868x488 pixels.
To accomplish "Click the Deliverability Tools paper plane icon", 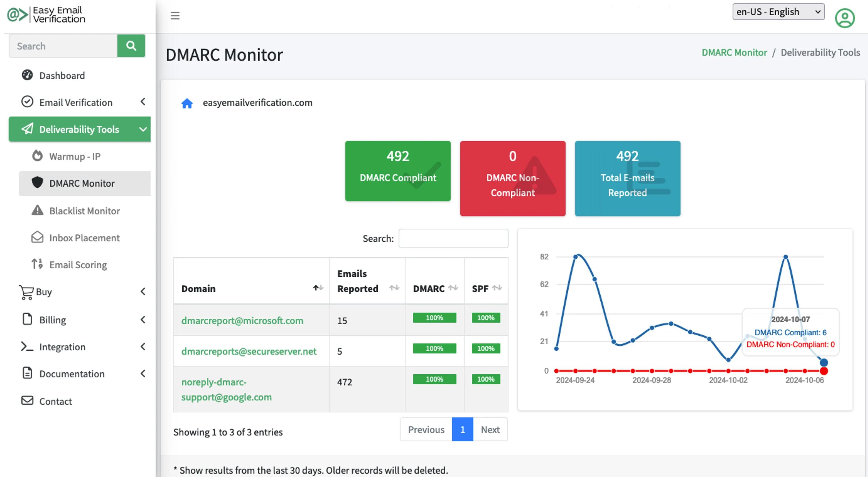I will point(27,129).
